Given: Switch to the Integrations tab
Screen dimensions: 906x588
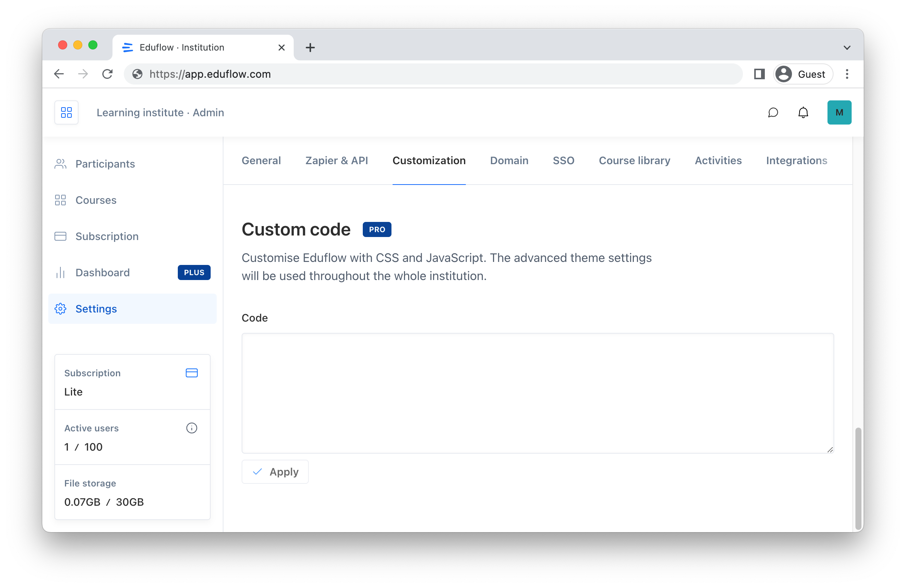Looking at the screenshot, I should pyautogui.click(x=797, y=161).
